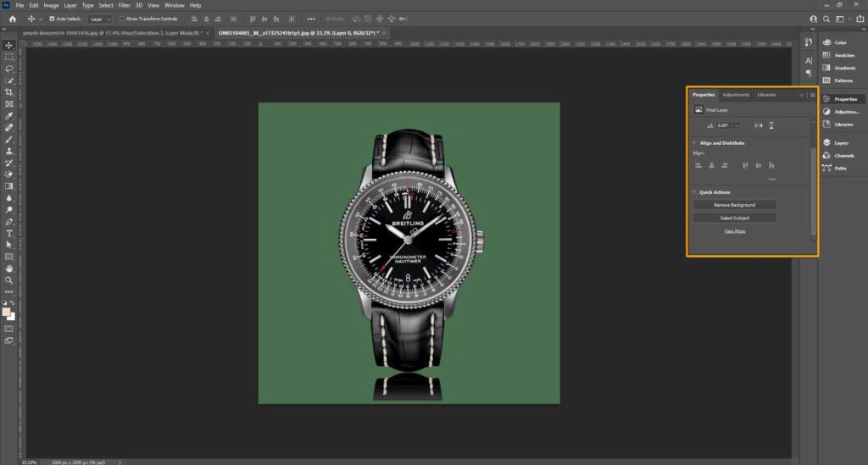Open the Channels panel from the dock
The width and height of the screenshot is (868, 465).
(843, 155)
